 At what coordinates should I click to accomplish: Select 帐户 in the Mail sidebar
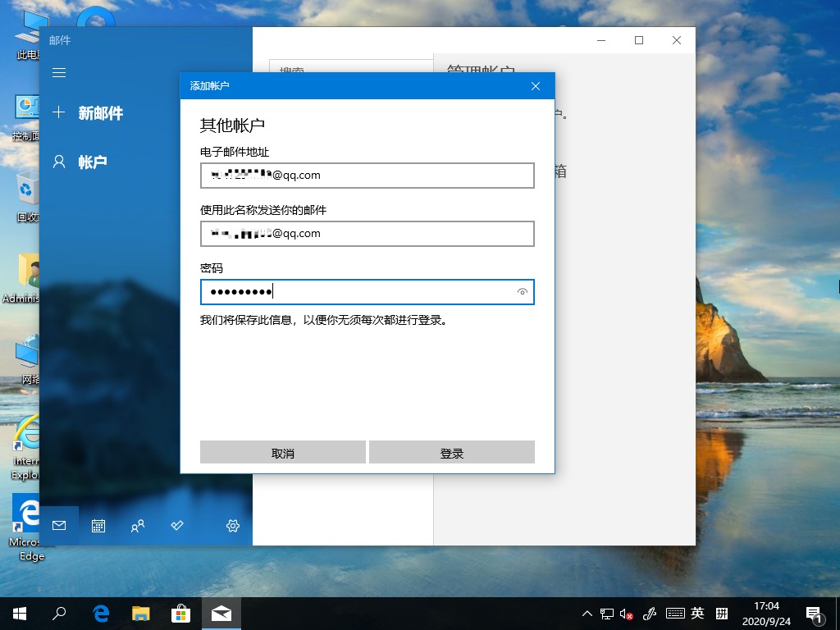pyautogui.click(x=93, y=162)
